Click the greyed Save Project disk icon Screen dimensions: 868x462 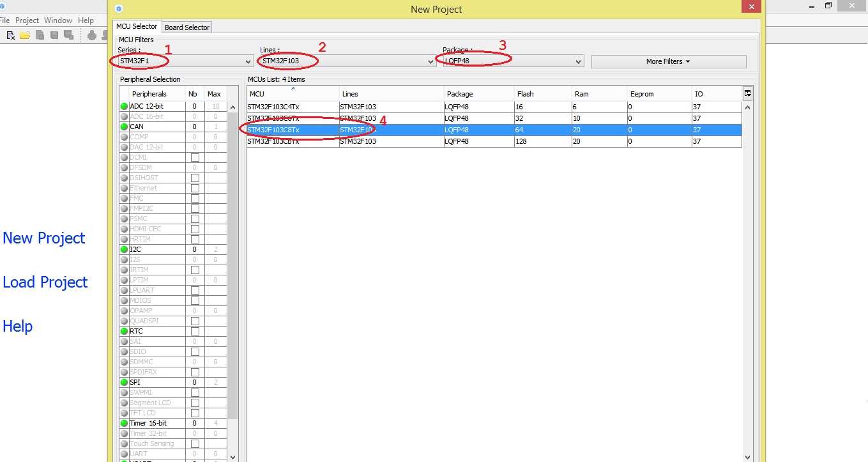click(x=54, y=35)
